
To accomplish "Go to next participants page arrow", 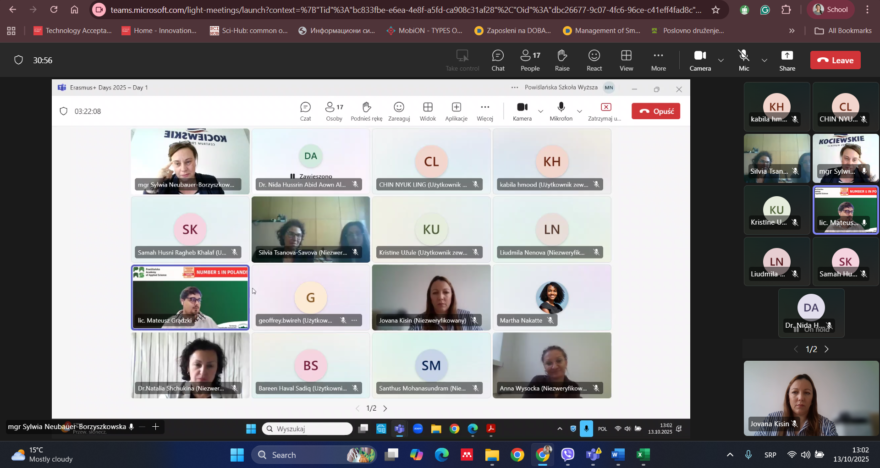I will point(826,349).
